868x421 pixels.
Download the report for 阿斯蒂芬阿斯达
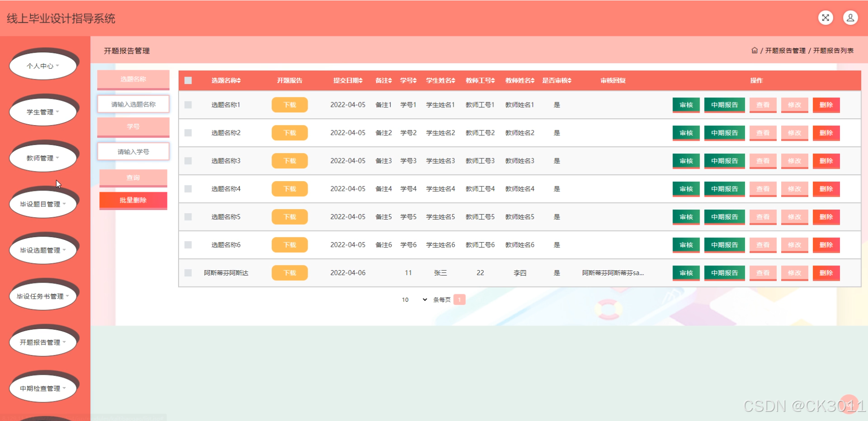point(290,273)
